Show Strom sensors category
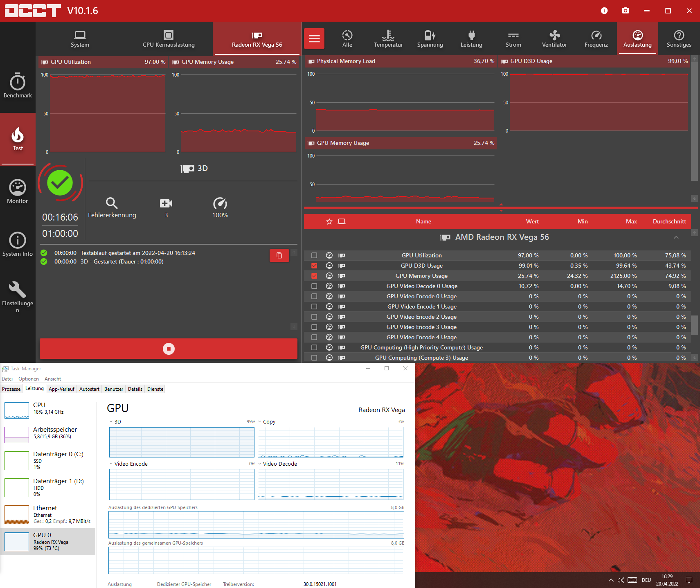Screen dimensions: 700x588 tap(513, 39)
